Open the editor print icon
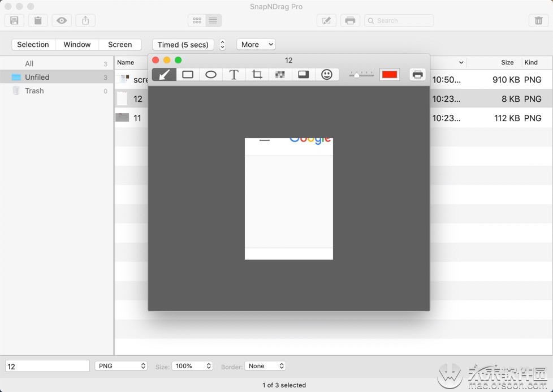553x392 pixels. coord(417,74)
